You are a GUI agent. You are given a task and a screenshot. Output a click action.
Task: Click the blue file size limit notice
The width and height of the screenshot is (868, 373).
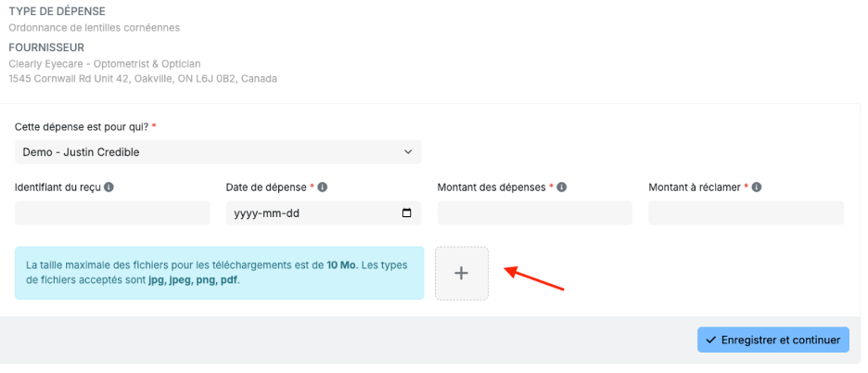219,273
